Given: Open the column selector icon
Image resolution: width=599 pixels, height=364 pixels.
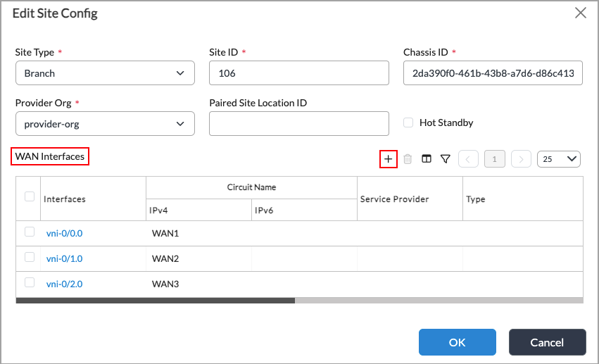Looking at the screenshot, I should click(x=427, y=158).
